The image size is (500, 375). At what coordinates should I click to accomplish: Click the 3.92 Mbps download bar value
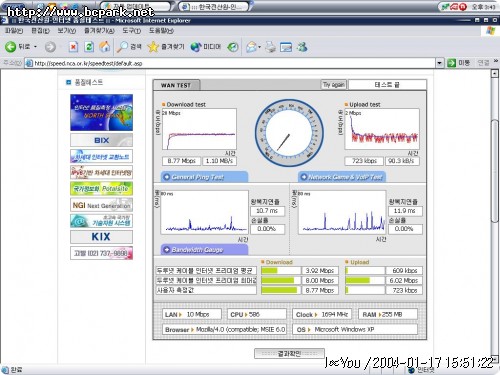(x=320, y=271)
